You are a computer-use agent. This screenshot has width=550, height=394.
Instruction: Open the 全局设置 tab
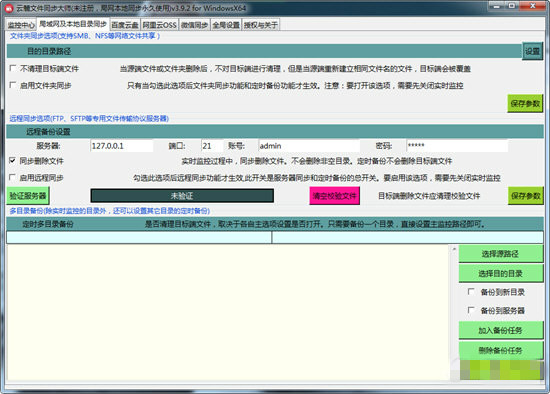click(226, 25)
